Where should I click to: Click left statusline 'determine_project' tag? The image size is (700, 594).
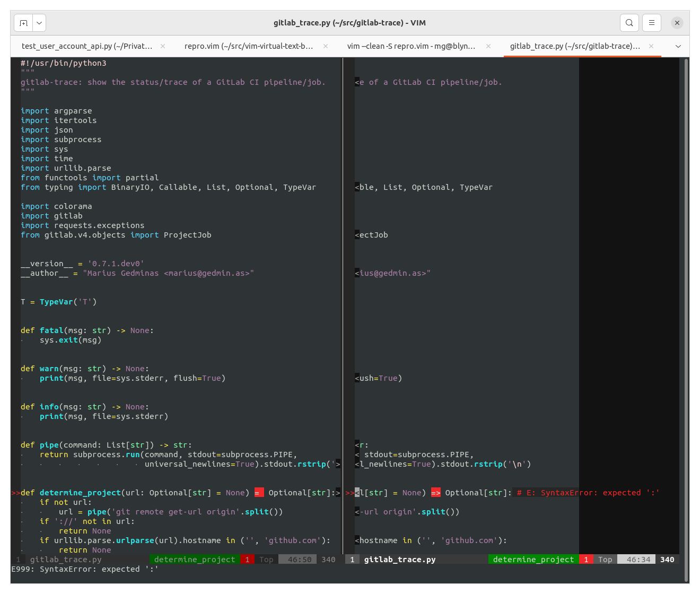tap(195, 560)
